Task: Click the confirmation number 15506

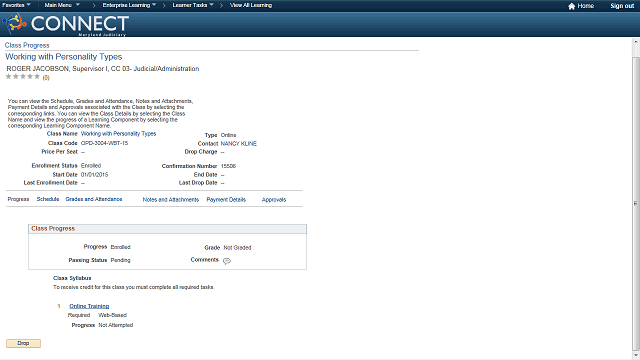Action: point(229,166)
